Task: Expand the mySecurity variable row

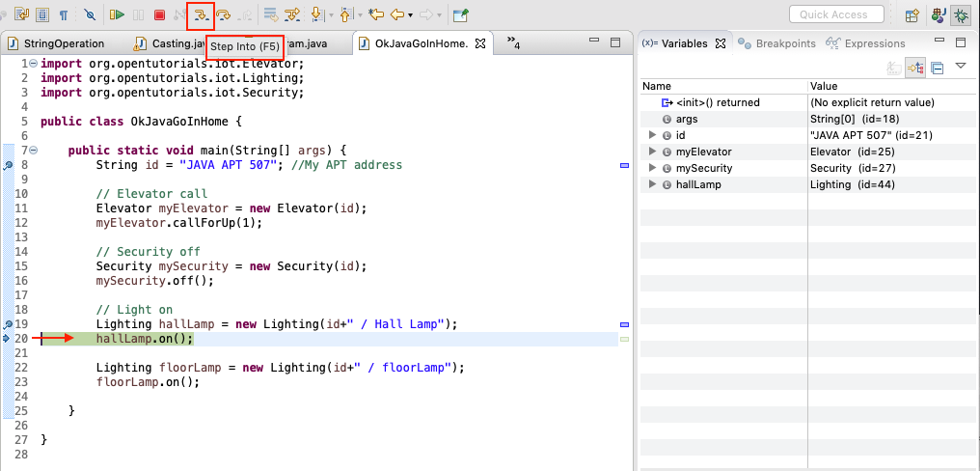Action: [x=652, y=168]
